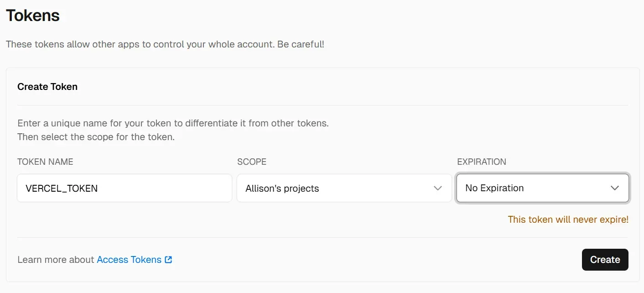Click the 'Learn more about' text
644x293 pixels.
pyautogui.click(x=56, y=260)
